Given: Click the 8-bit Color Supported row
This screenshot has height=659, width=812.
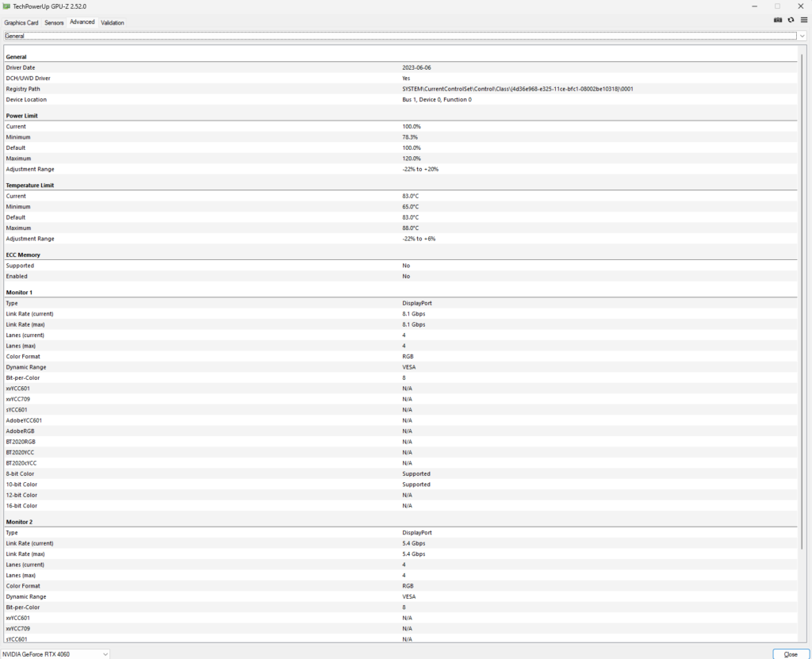Looking at the screenshot, I should [x=400, y=474].
